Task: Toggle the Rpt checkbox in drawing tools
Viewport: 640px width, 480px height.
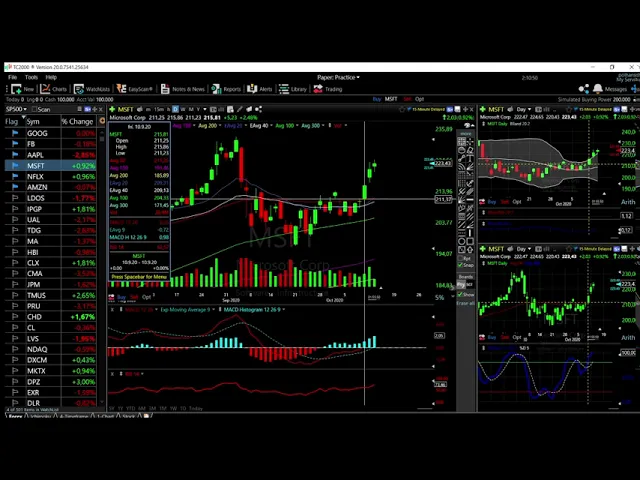Action: (x=460, y=258)
